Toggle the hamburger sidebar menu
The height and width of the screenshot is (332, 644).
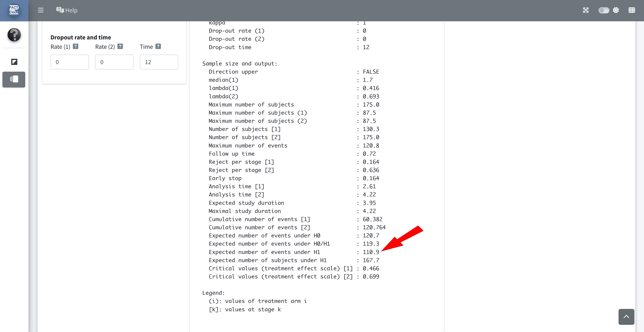click(x=41, y=10)
